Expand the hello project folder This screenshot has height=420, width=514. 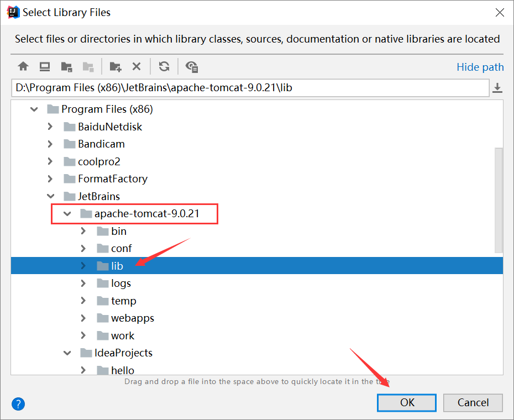pyautogui.click(x=83, y=370)
